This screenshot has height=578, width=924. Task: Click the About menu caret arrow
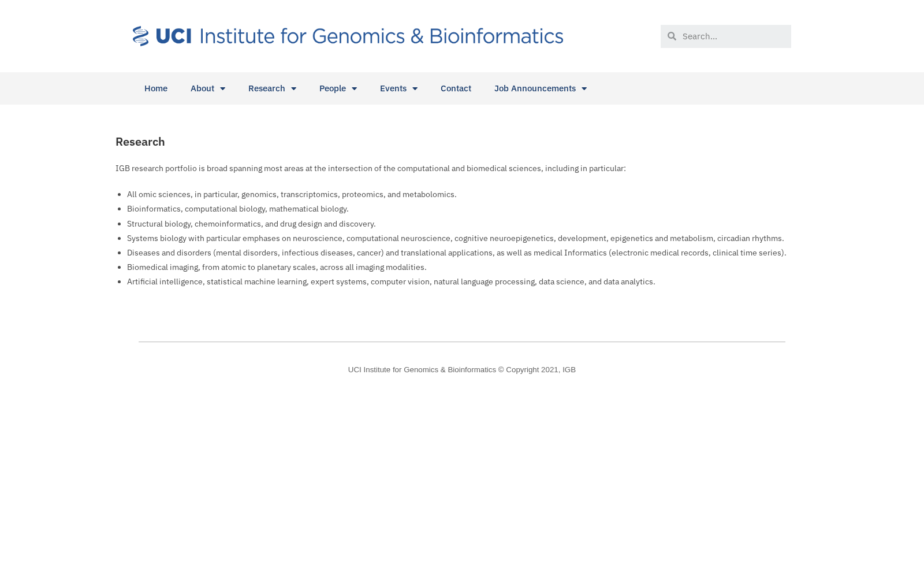click(x=222, y=88)
